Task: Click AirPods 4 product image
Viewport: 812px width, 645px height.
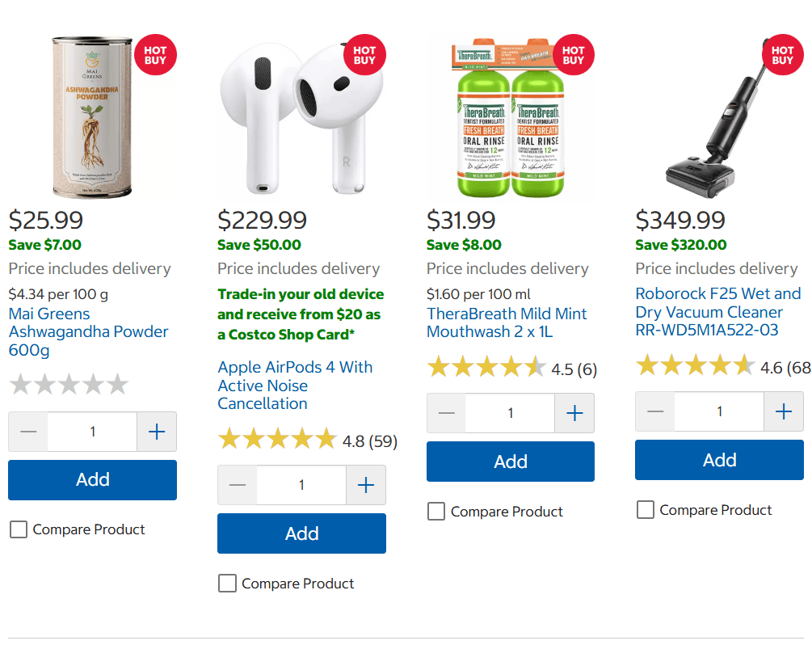Action: (x=301, y=117)
